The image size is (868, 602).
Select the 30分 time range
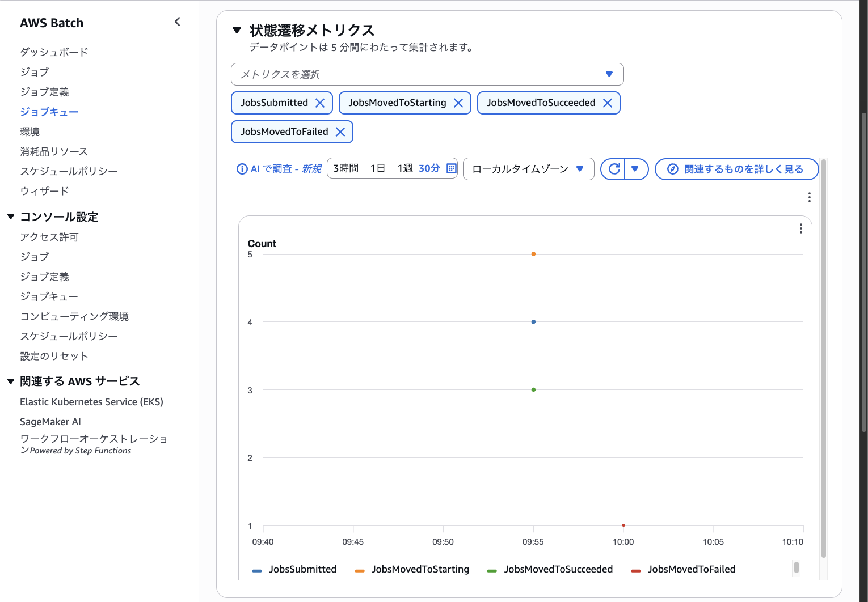(x=429, y=168)
